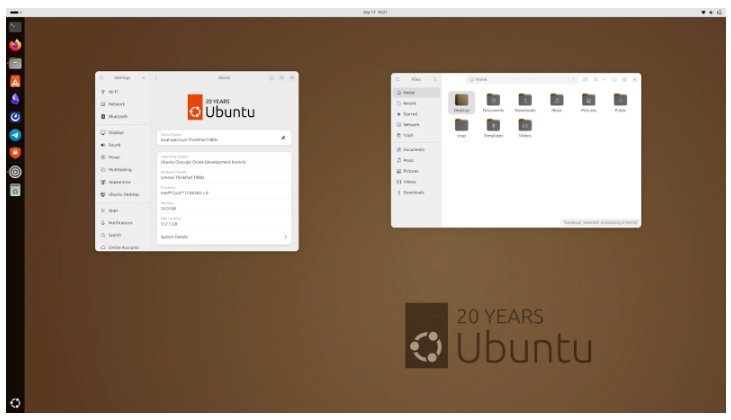Go to Starred in Files sidebar

click(x=412, y=114)
